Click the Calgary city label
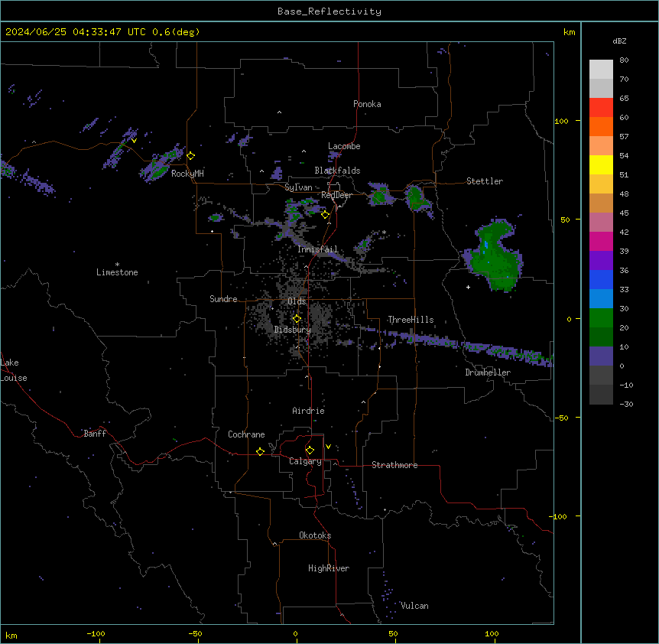659x644 pixels. [305, 461]
